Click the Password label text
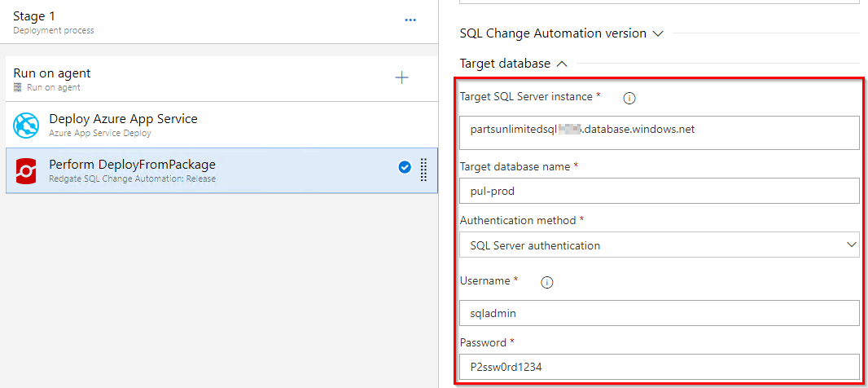Image resolution: width=868 pixels, height=388 pixels. (484, 342)
